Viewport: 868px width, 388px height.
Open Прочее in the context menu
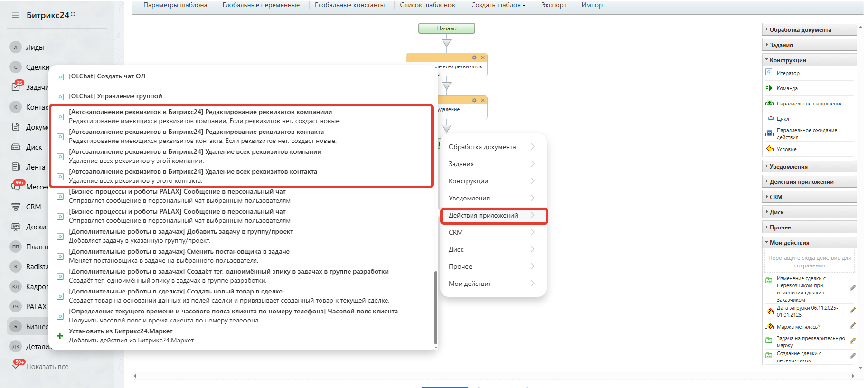[493, 266]
